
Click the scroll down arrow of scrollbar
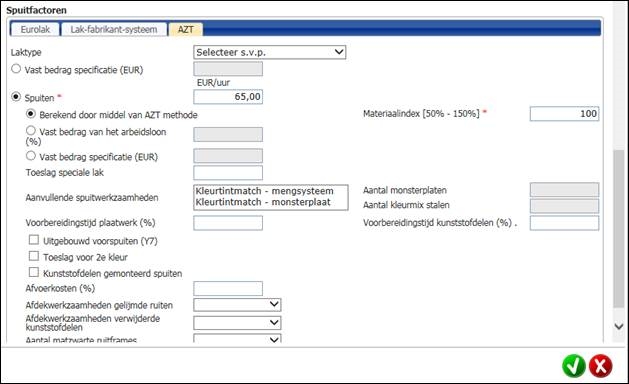pyautogui.click(x=619, y=327)
